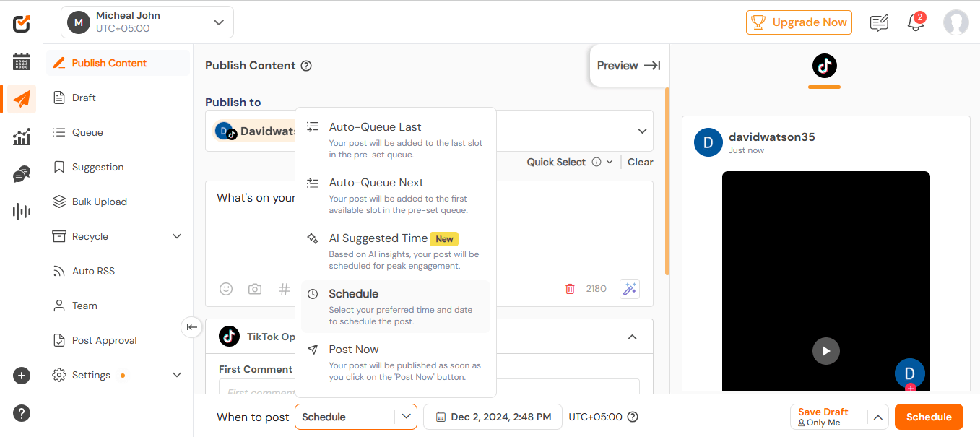Open the notifications bell icon
Image resolution: width=980 pixels, height=437 pixels.
coord(916,22)
